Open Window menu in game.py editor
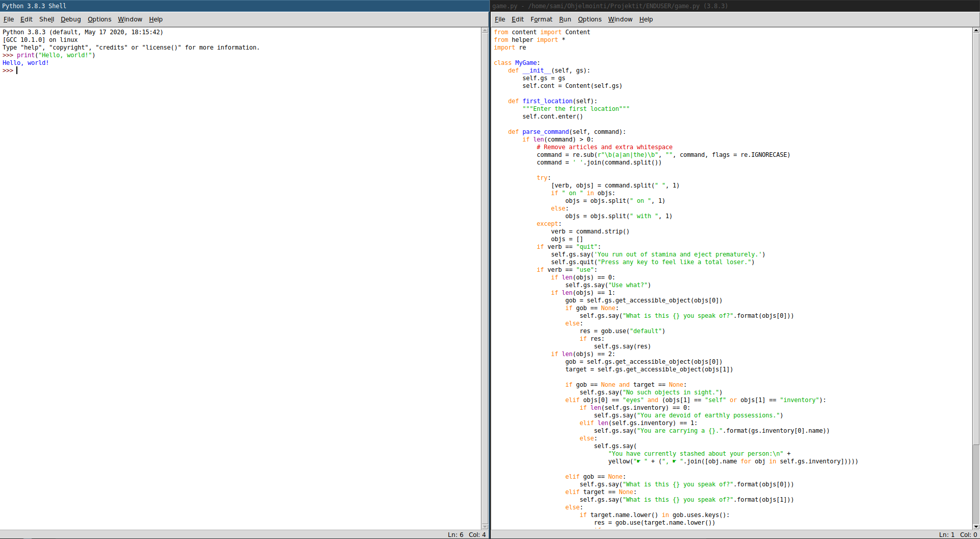This screenshot has height=539, width=980. click(620, 19)
